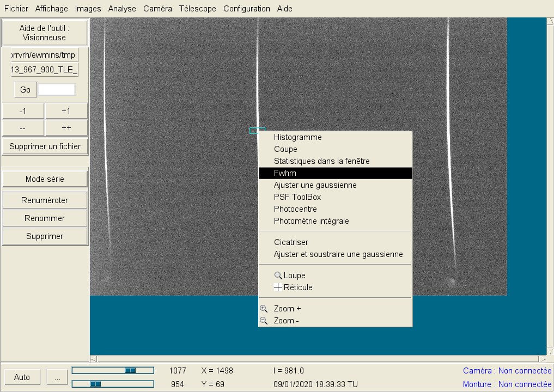The height and width of the screenshot is (392, 554).
Task: Click the -- step back button
Action: (23, 128)
